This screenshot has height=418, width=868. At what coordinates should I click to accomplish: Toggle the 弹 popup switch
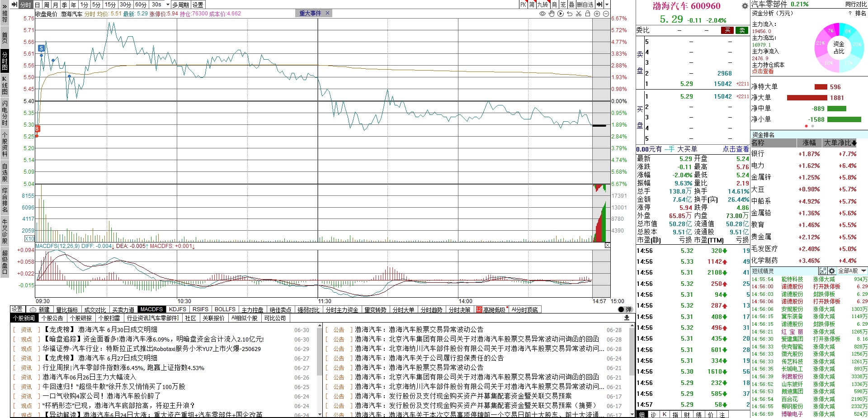(x=625, y=309)
